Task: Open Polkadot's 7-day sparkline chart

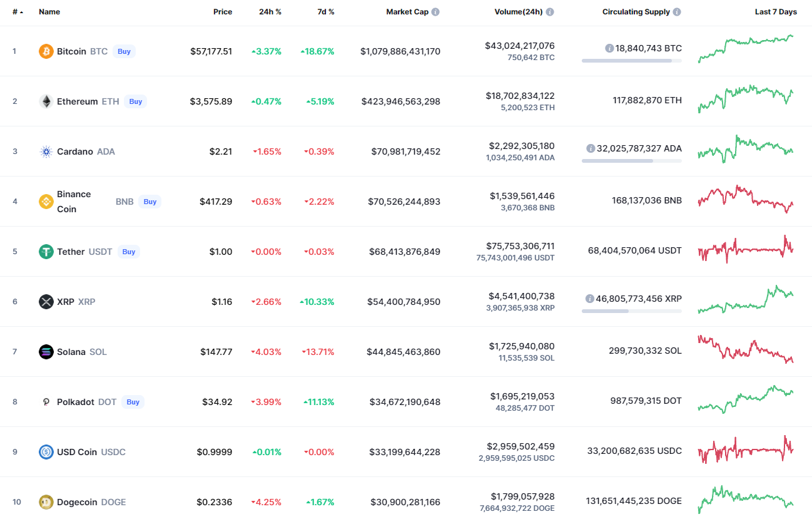Action: coord(746,399)
